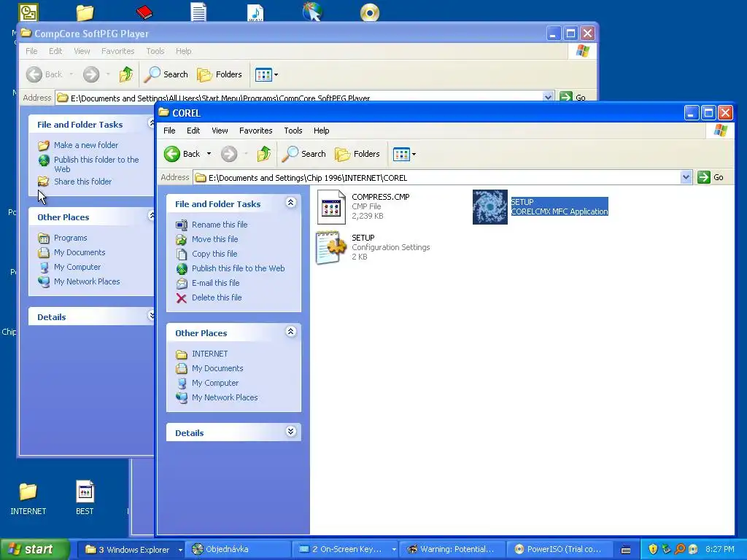Viewport: 747px width, 560px height.
Task: Open Search in COREL window toolbar
Action: pos(303,154)
